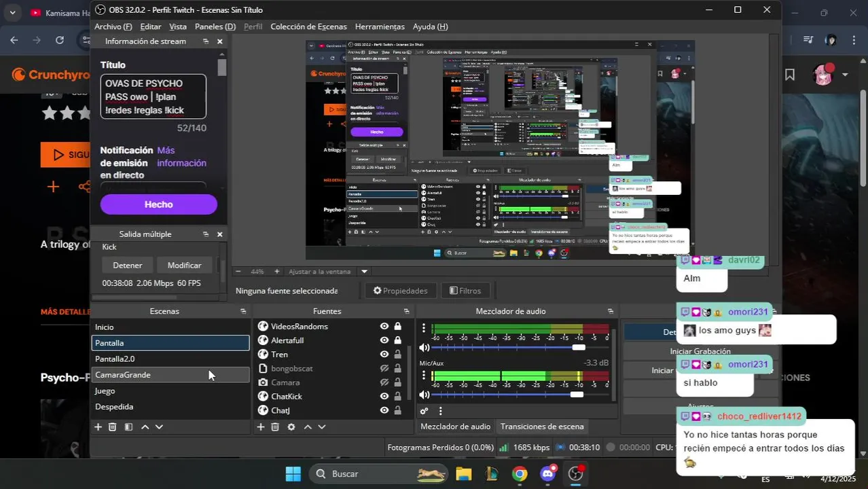Unlock the VideosRandoms source
The height and width of the screenshot is (489, 868).
(x=397, y=326)
